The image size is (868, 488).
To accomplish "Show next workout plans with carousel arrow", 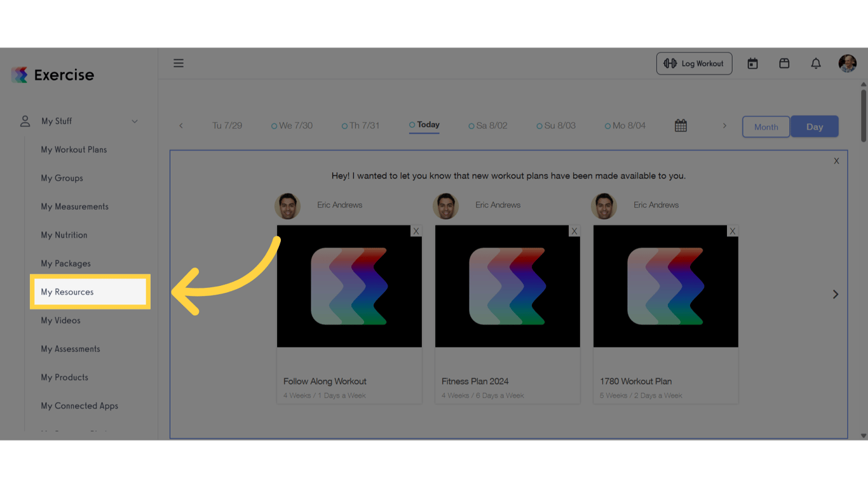I will click(836, 294).
